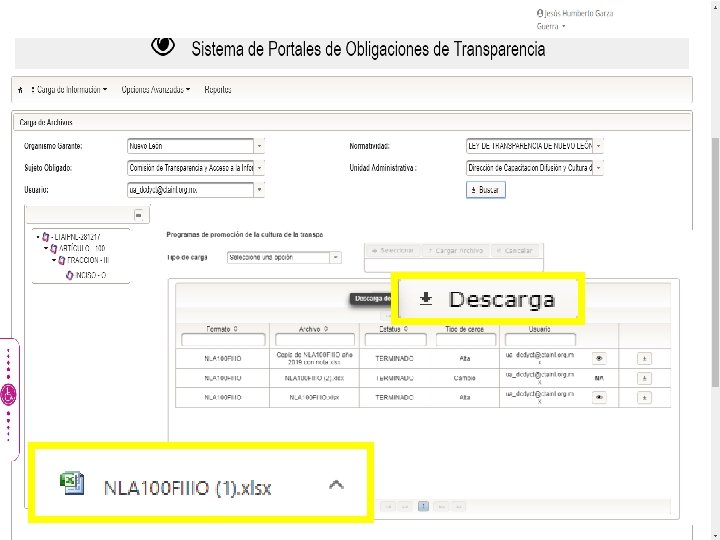The height and width of the screenshot is (540, 720).
Task: View the Copia de NLA100FIIIO row with eye icon
Action: [x=599, y=358]
